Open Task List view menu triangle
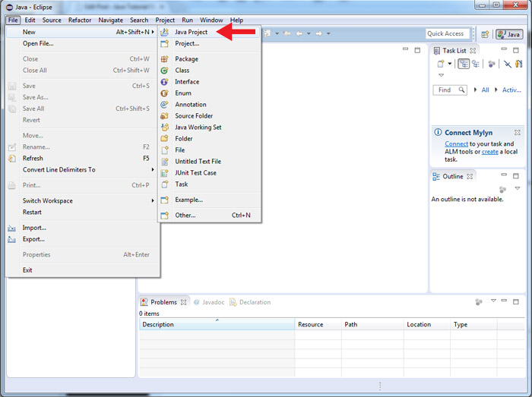The height and width of the screenshot is (397, 532). pos(441,75)
